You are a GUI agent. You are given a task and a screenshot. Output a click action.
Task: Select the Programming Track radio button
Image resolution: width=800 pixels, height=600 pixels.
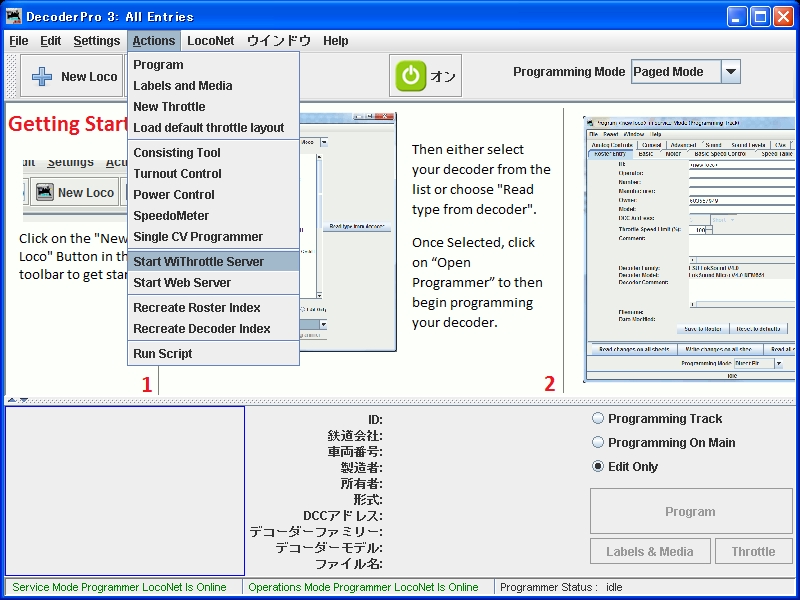[597, 418]
